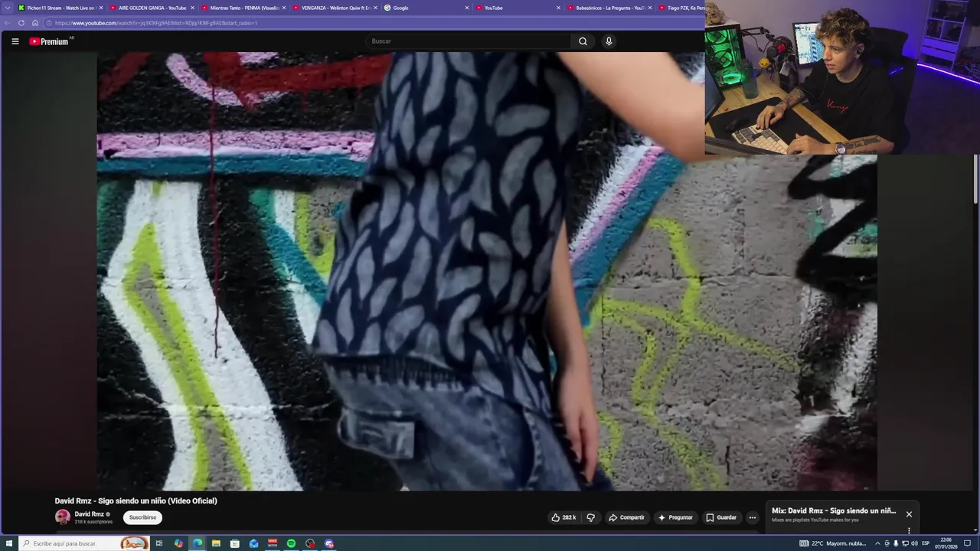This screenshot has width=980, height=551.
Task: Save video using the Guardar button
Action: pos(721,517)
